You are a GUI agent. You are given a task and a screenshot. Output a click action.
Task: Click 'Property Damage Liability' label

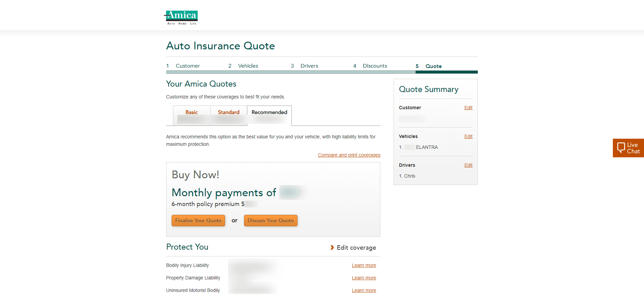pyautogui.click(x=193, y=278)
